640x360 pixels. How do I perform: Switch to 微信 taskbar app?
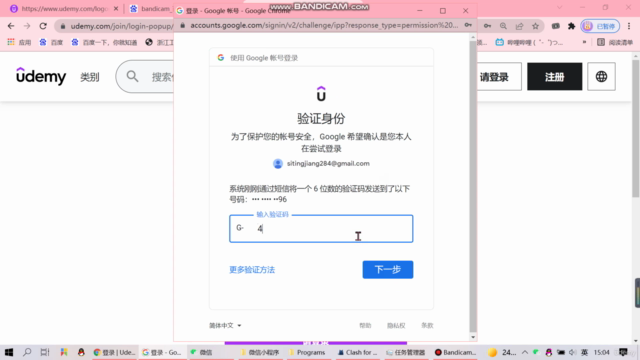(202, 352)
